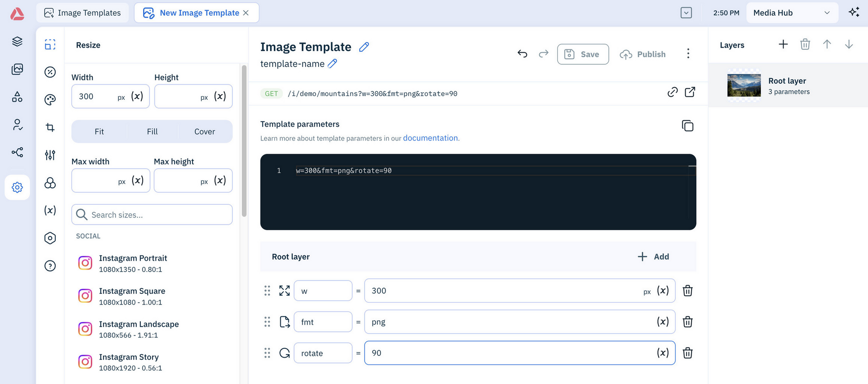Undo the last change
868x384 pixels.
(522, 54)
